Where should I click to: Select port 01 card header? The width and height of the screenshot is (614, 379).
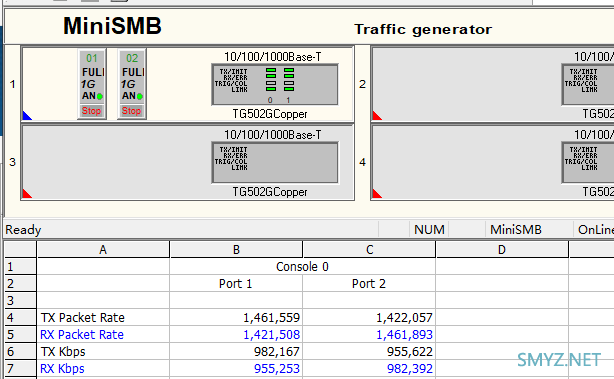[x=92, y=58]
